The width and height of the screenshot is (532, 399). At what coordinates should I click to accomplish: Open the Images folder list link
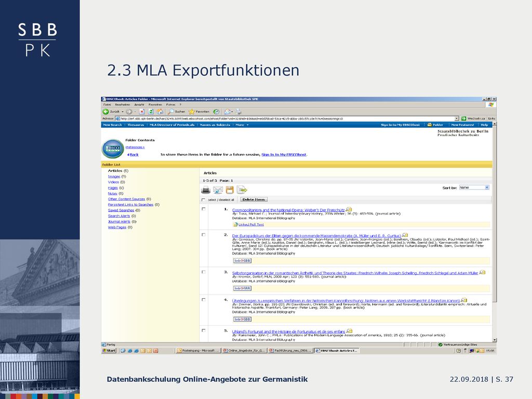pos(114,177)
